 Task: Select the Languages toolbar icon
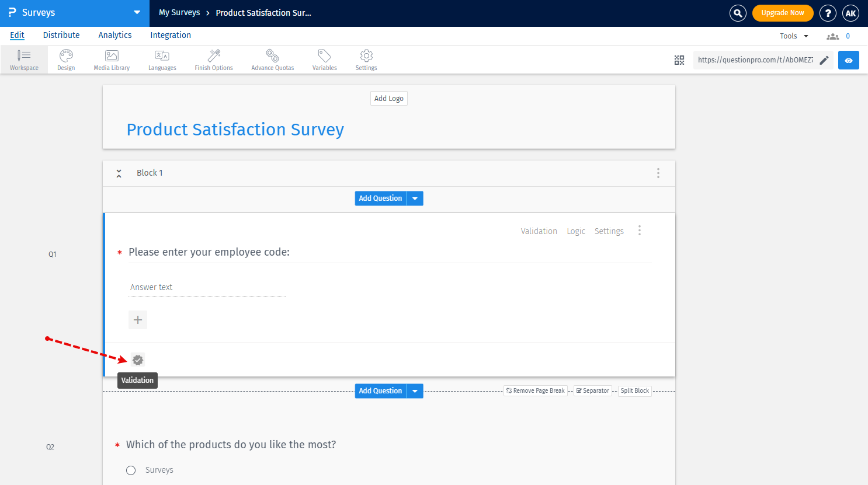tap(162, 60)
